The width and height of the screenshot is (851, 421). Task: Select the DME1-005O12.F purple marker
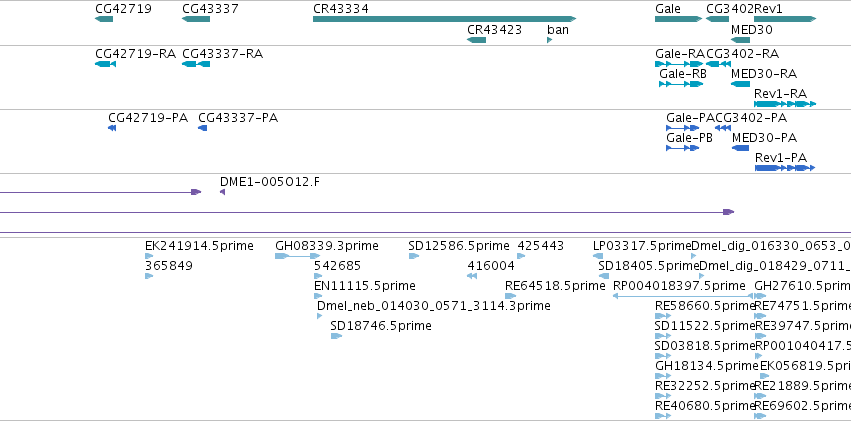pos(223,192)
